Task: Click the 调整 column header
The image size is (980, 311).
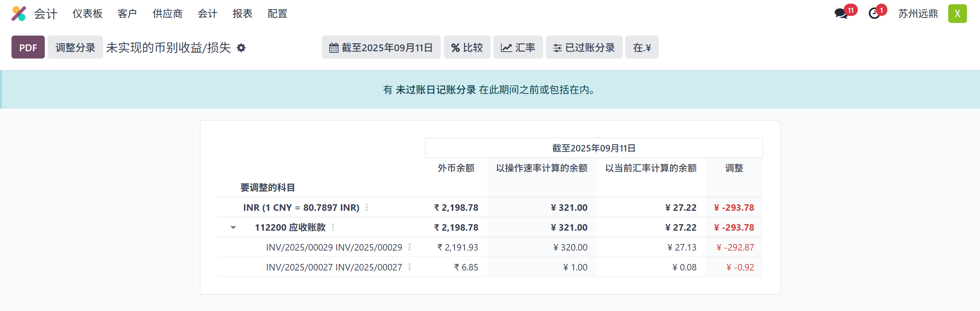Action: [734, 168]
